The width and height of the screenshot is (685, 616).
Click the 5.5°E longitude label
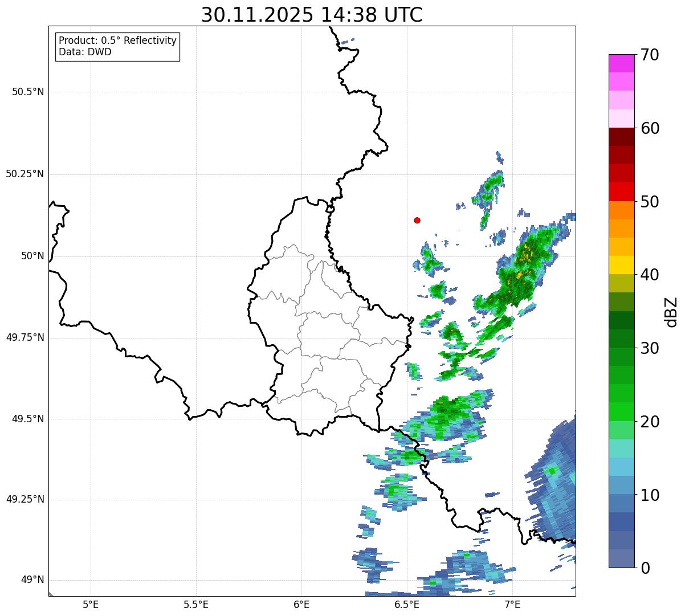pyautogui.click(x=196, y=604)
